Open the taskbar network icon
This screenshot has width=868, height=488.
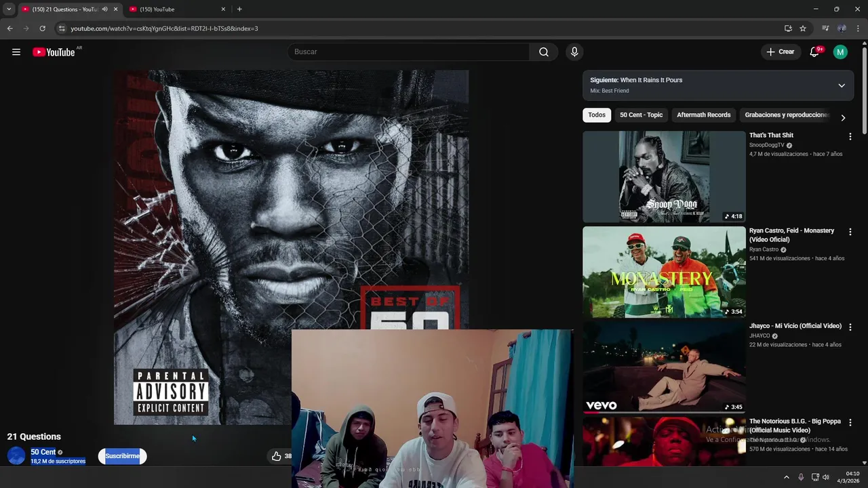[x=815, y=477]
